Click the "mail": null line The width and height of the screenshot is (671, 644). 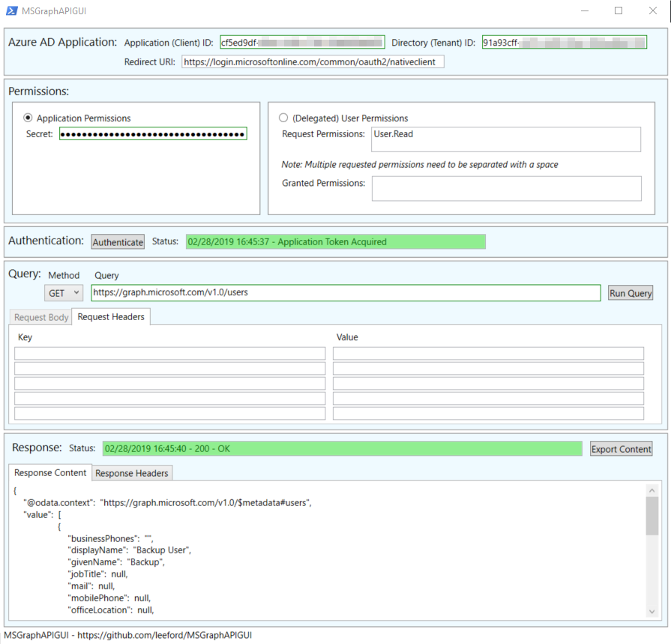pyautogui.click(x=91, y=586)
